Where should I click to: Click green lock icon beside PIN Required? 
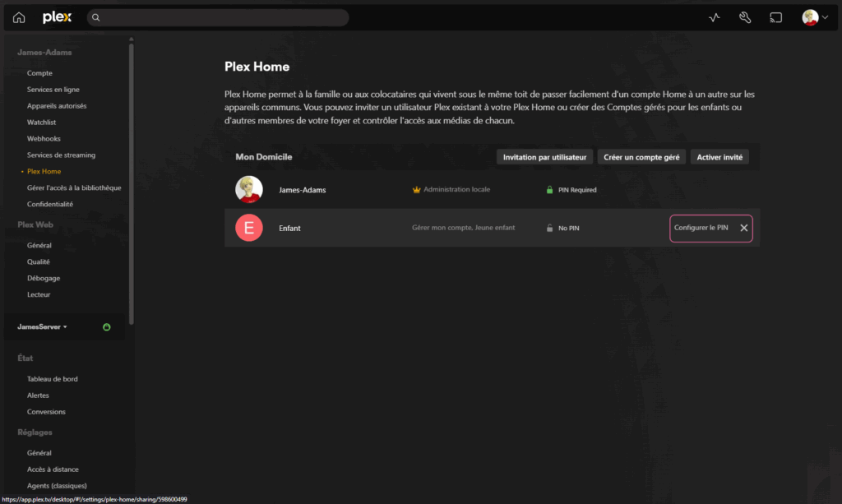pyautogui.click(x=549, y=189)
